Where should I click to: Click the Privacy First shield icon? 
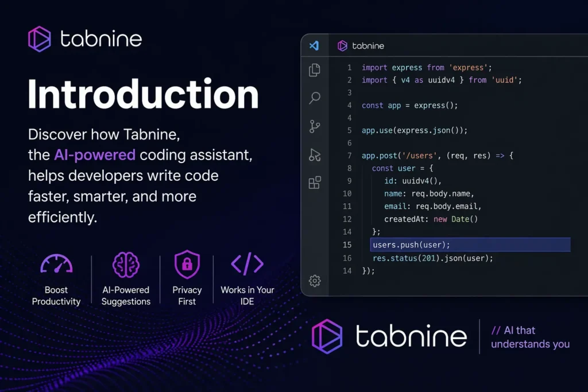point(187,264)
